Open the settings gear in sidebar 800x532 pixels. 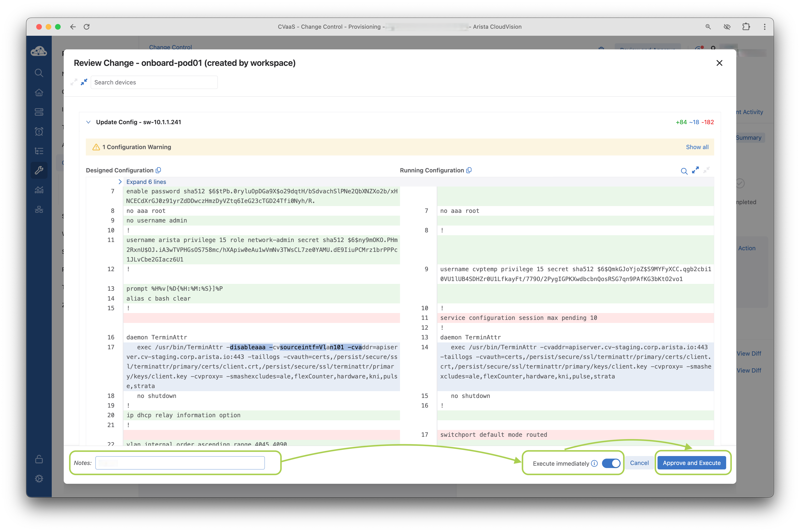[39, 478]
